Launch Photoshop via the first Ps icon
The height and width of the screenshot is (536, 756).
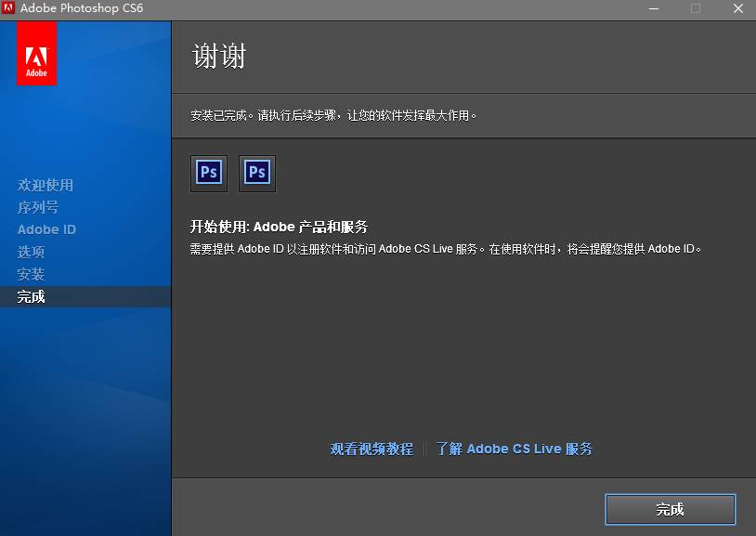coord(208,173)
